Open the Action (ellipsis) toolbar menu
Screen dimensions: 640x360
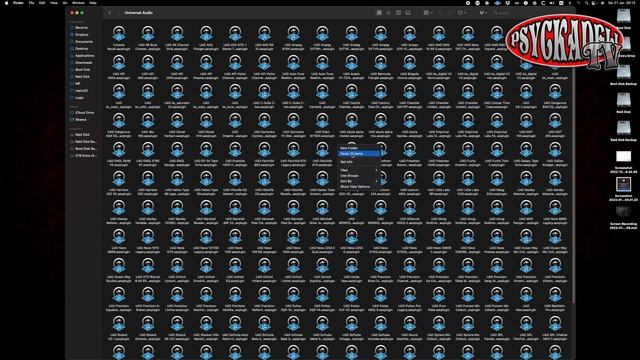(462, 13)
